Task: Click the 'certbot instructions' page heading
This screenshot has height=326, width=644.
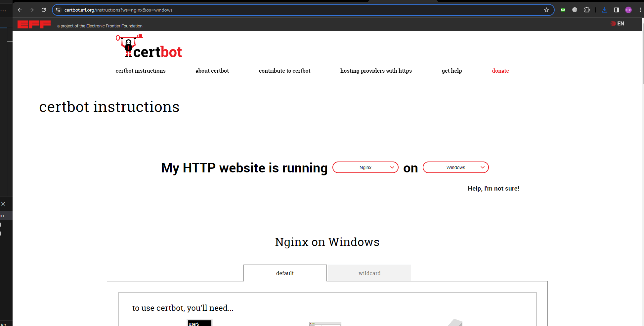Action: tap(109, 107)
